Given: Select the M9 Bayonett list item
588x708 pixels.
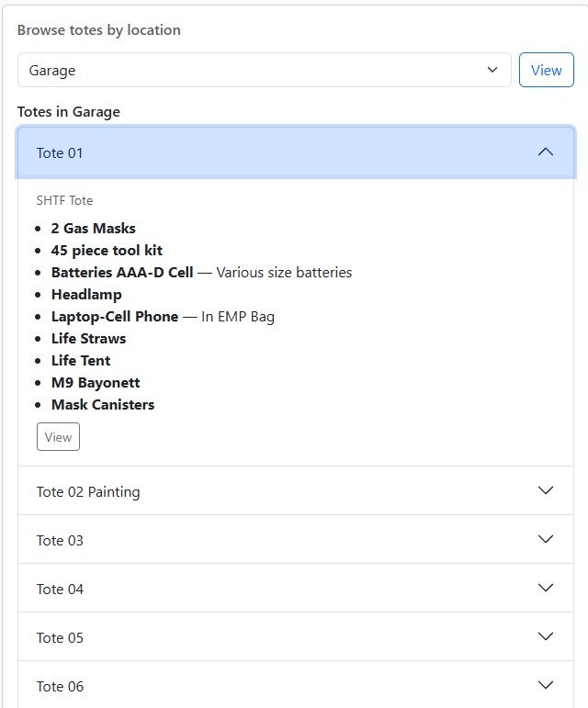Looking at the screenshot, I should click(x=96, y=383).
